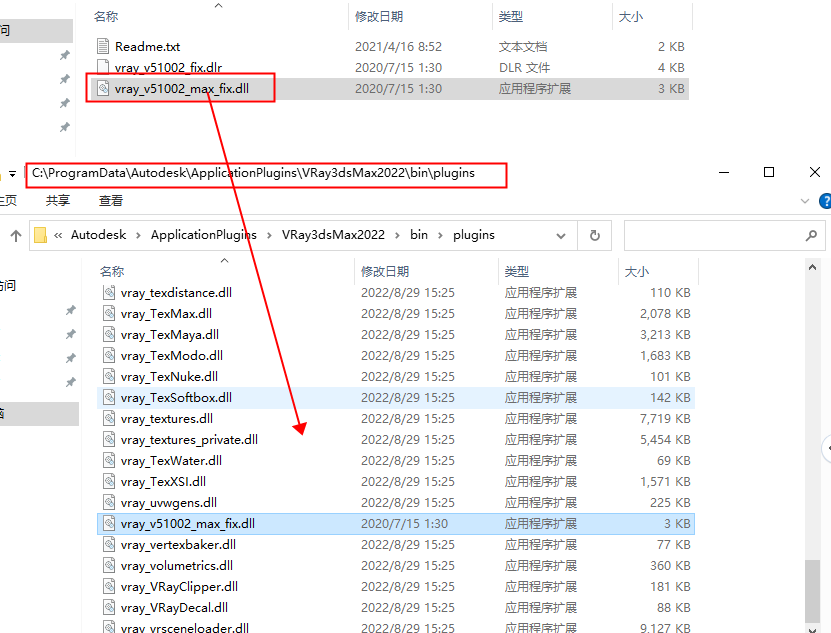Select the file name vray_TexMaya.dll
The width and height of the screenshot is (831, 633).
[x=170, y=335]
